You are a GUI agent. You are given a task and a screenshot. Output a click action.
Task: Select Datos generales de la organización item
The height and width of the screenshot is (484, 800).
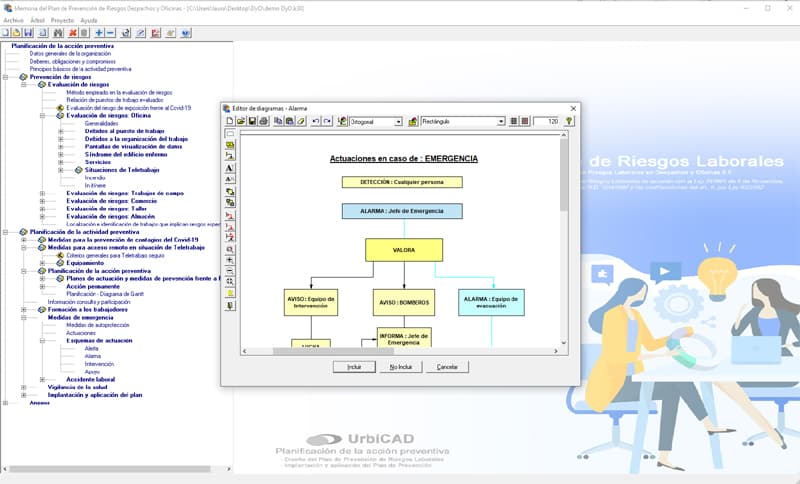70,54
